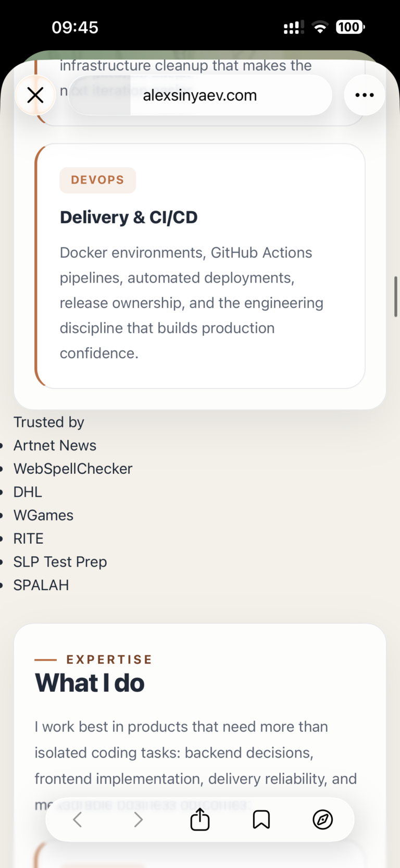Tap the Wi-Fi icon in the status bar
This screenshot has width=400, height=868.
pyautogui.click(x=321, y=27)
